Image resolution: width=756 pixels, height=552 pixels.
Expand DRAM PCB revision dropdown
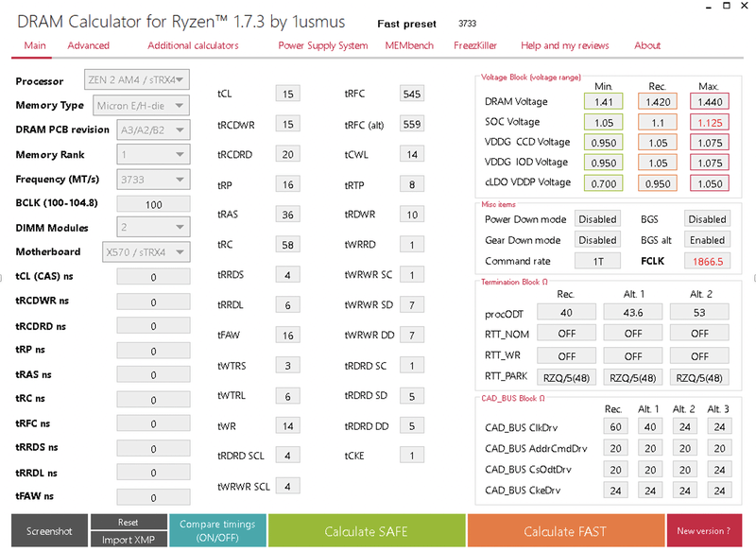[x=153, y=130]
